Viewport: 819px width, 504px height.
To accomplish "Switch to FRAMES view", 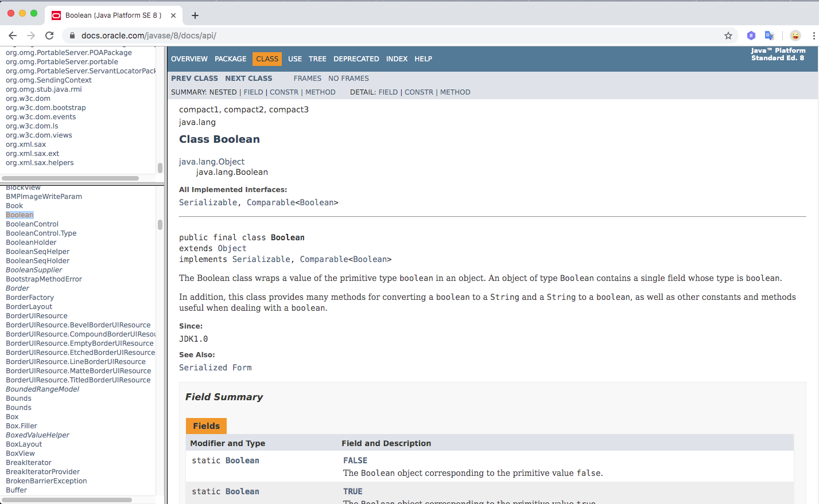I will pyautogui.click(x=308, y=79).
